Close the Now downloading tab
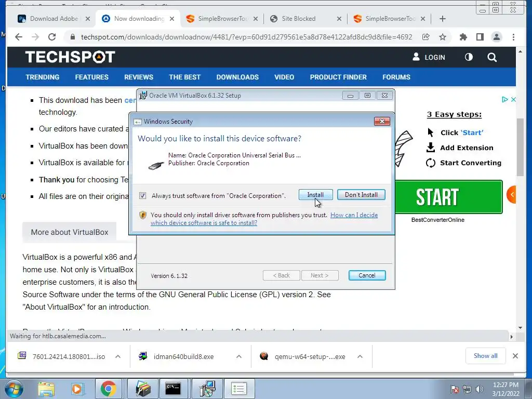532x399 pixels. [172, 19]
